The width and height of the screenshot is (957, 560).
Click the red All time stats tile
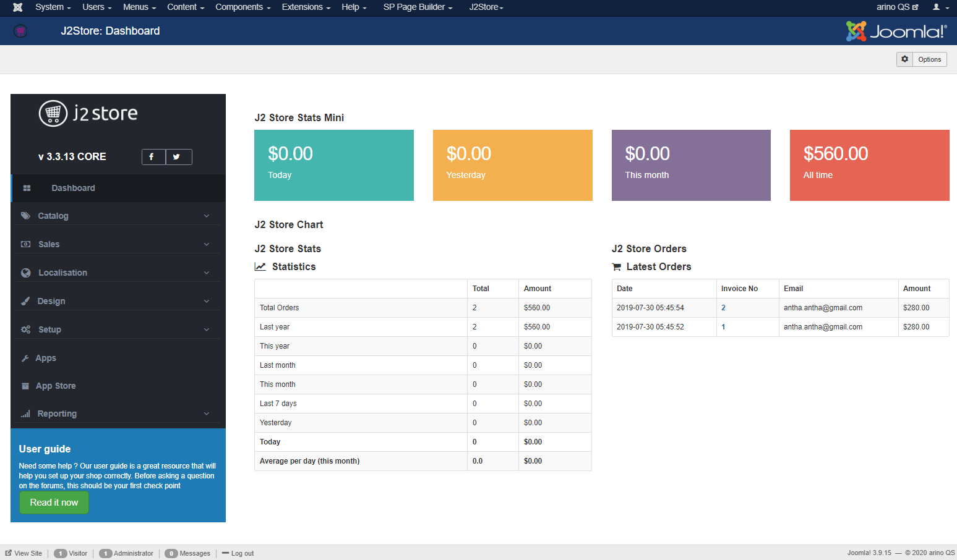click(869, 165)
